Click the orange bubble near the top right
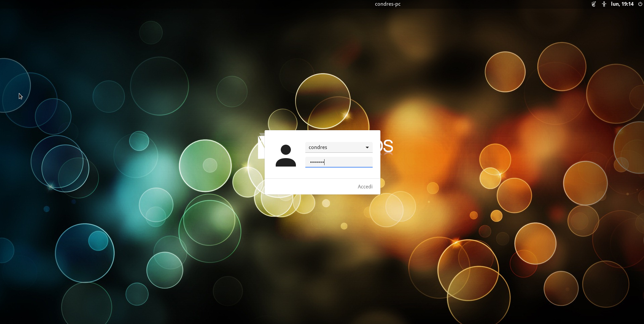This screenshot has width=644, height=324. 505,72
